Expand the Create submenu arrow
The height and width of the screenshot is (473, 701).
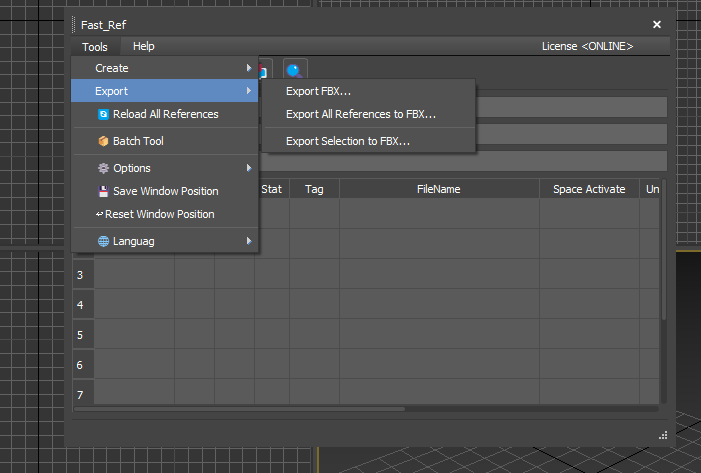[x=248, y=68]
